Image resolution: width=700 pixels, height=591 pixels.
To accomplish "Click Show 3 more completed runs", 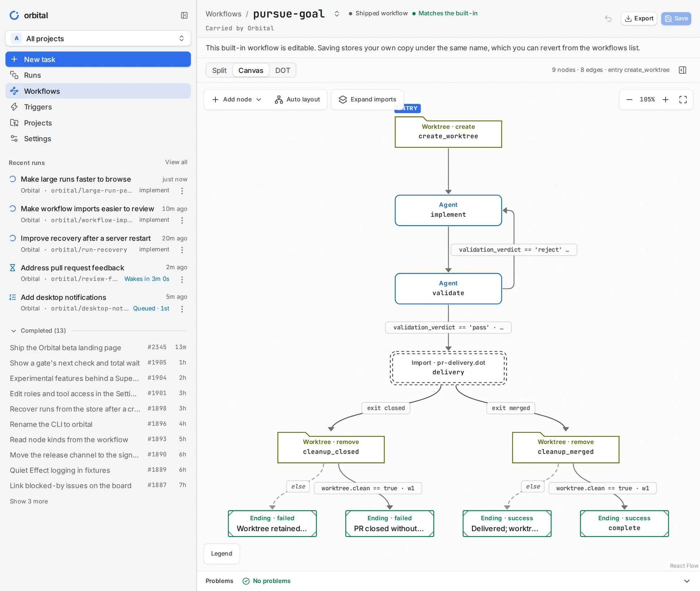I will 29,501.
